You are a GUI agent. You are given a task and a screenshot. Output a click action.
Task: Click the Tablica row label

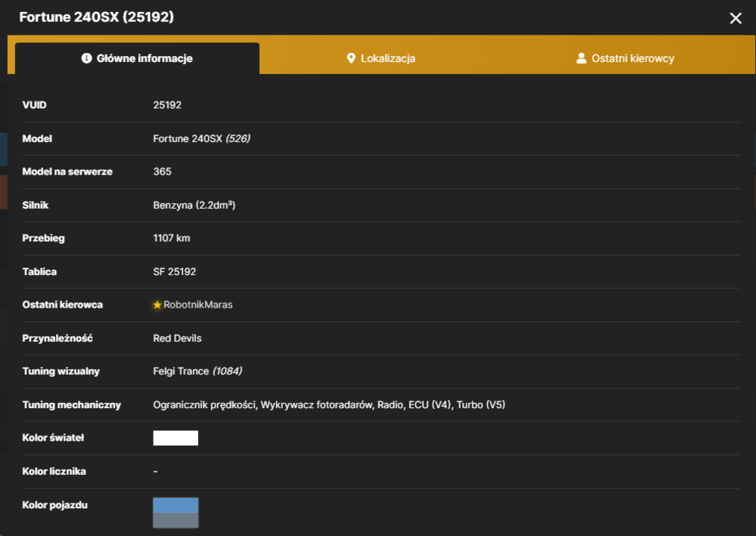[39, 272]
